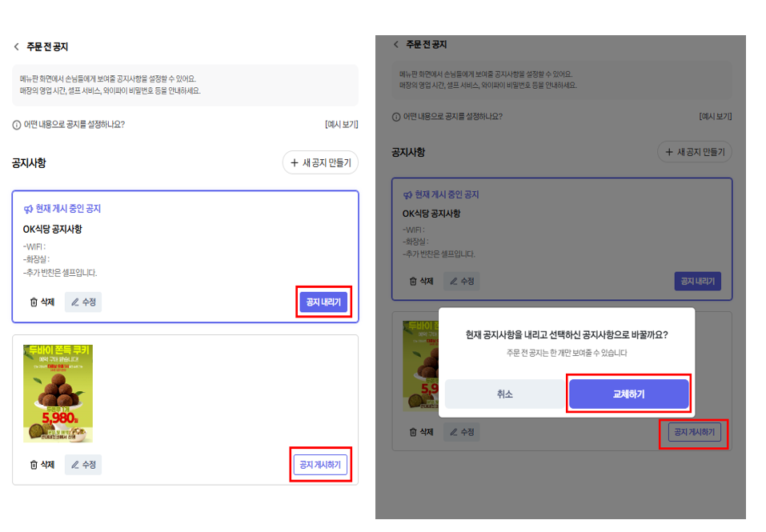Select the pencil 수정 icon on the undimmed OK식당 card
This screenshot has width=766, height=532.
pyautogui.click(x=76, y=302)
